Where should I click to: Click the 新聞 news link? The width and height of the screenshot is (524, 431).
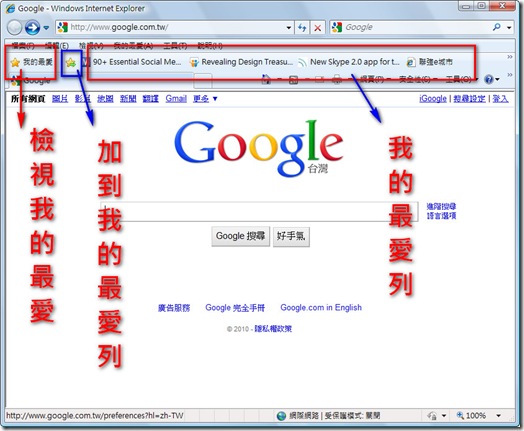click(x=128, y=99)
